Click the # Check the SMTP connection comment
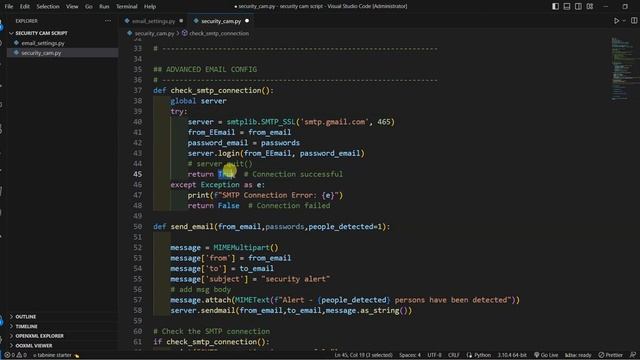The width and height of the screenshot is (640, 360). coord(211,331)
